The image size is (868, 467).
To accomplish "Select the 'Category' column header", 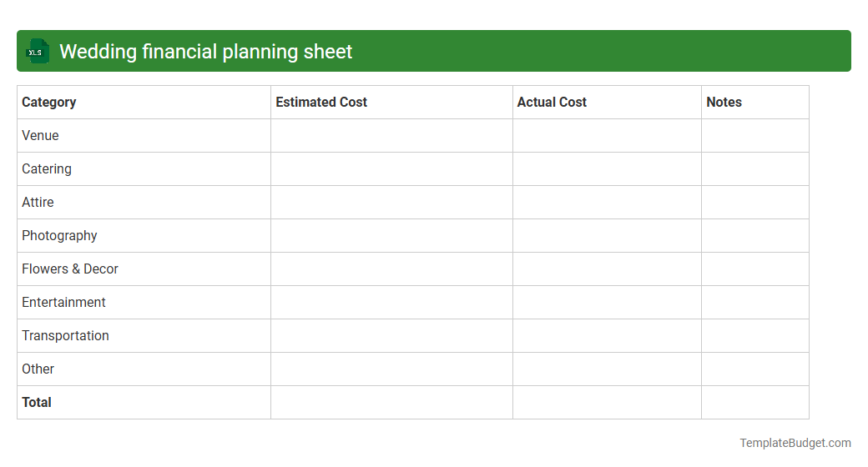I will [144, 103].
